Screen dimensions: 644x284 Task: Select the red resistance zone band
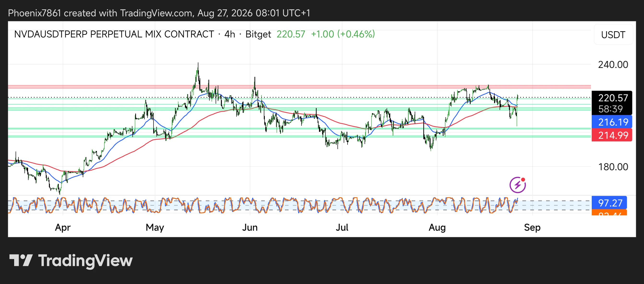click(300, 87)
